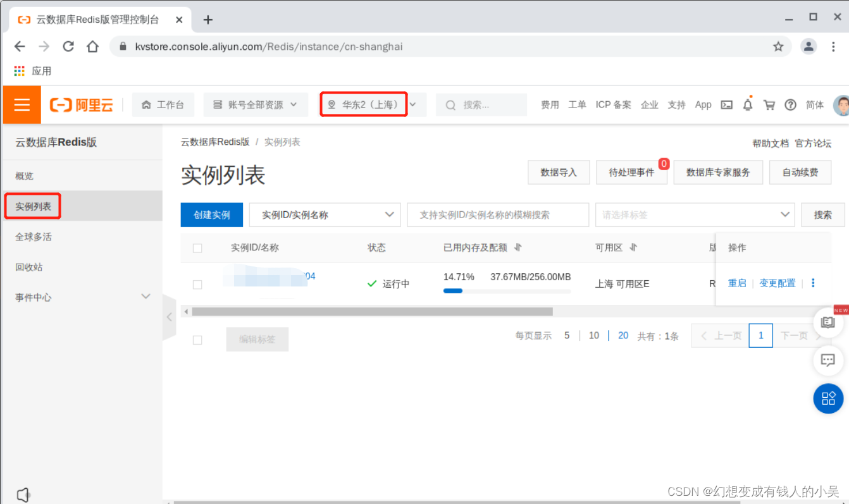Reload the page

pos(68,46)
